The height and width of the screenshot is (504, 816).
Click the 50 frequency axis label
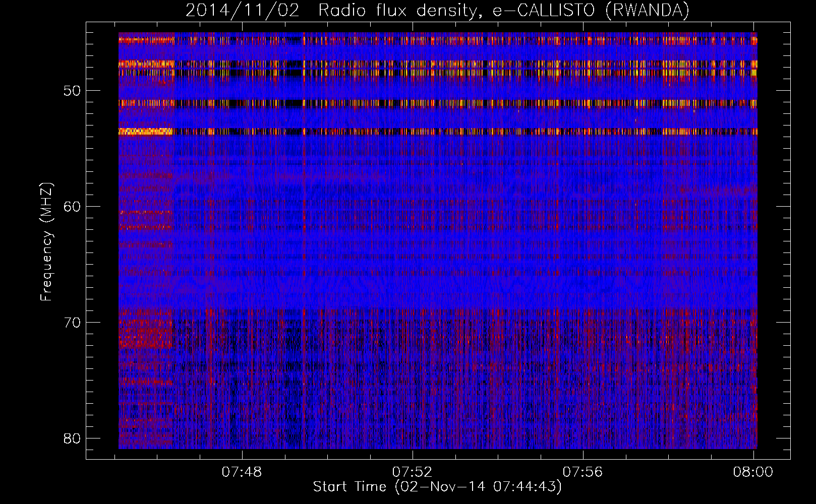(x=73, y=91)
